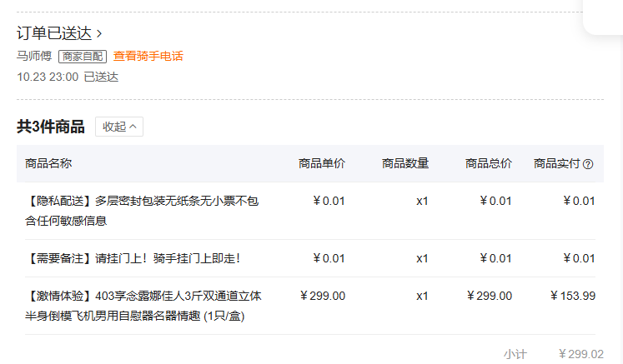Click the question mark icon next to 商品实付
This screenshot has width=623, height=364.
pyautogui.click(x=588, y=164)
